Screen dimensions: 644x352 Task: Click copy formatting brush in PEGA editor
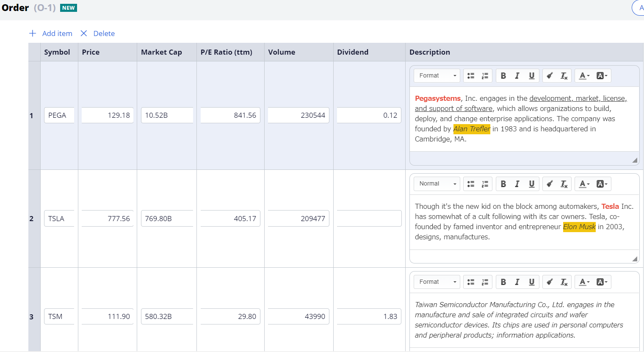coord(550,76)
